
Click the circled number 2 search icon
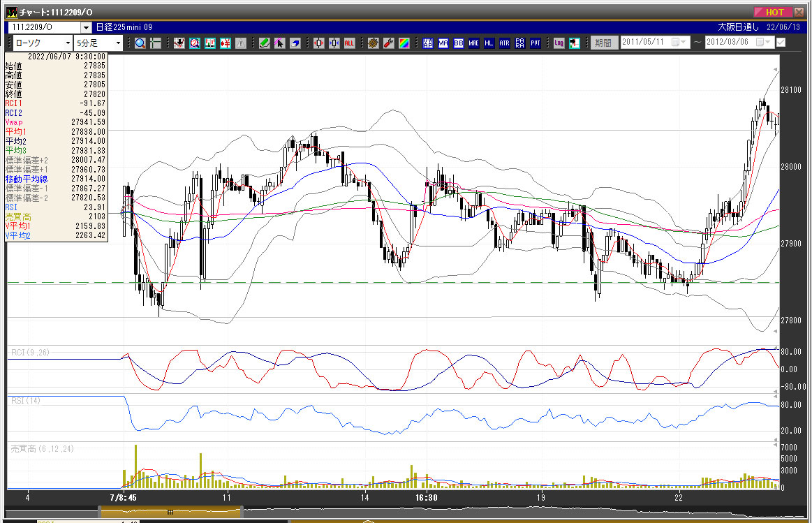click(x=195, y=43)
